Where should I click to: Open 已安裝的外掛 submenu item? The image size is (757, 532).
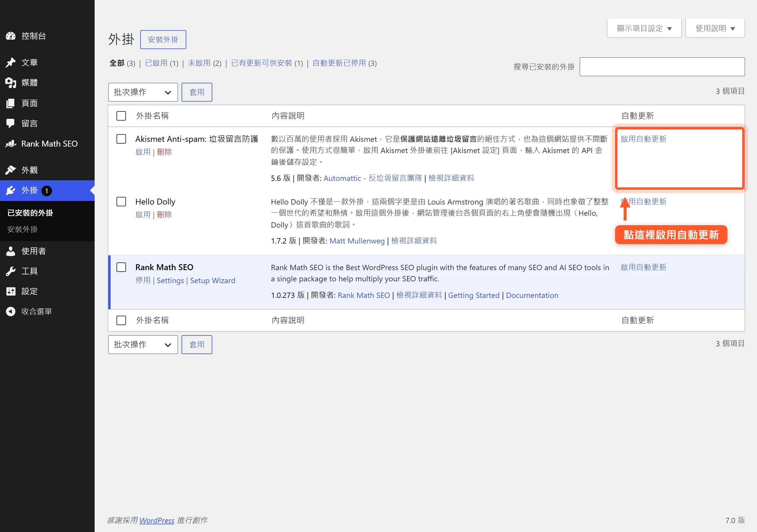point(30,213)
